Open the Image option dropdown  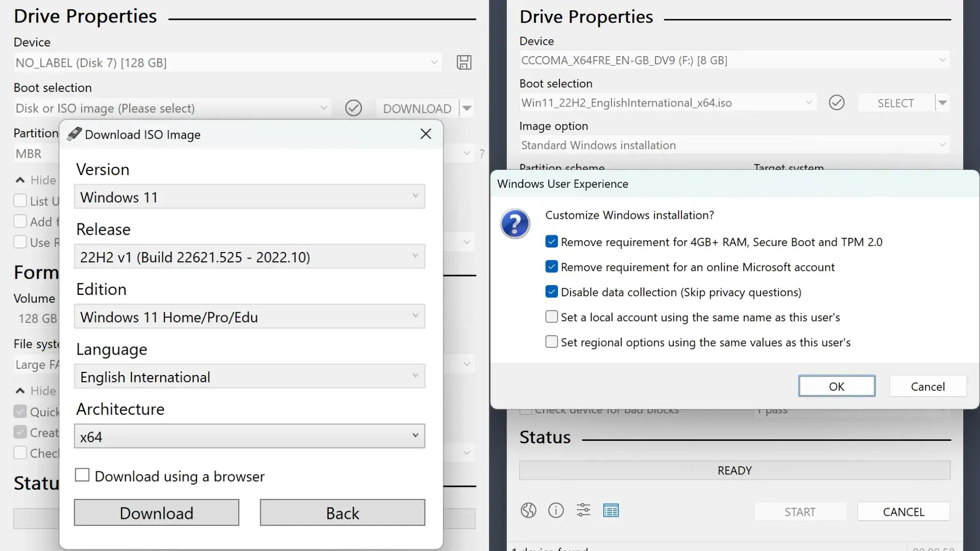734,145
